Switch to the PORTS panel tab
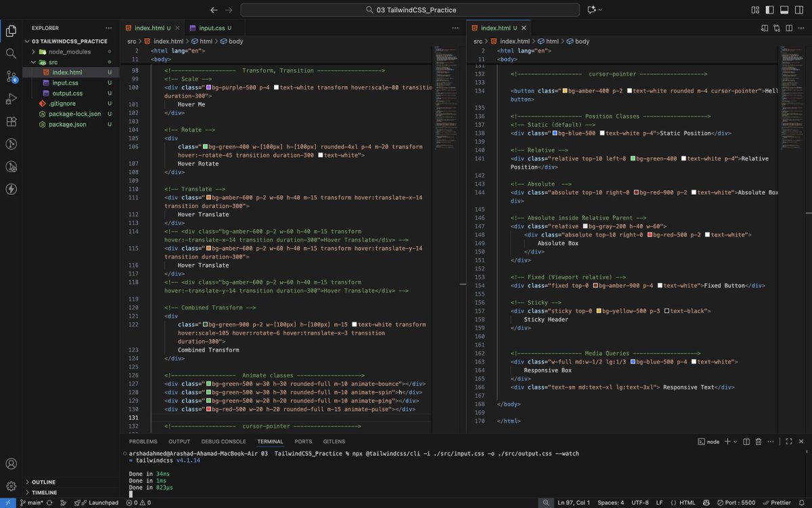812x508 pixels. (303, 441)
